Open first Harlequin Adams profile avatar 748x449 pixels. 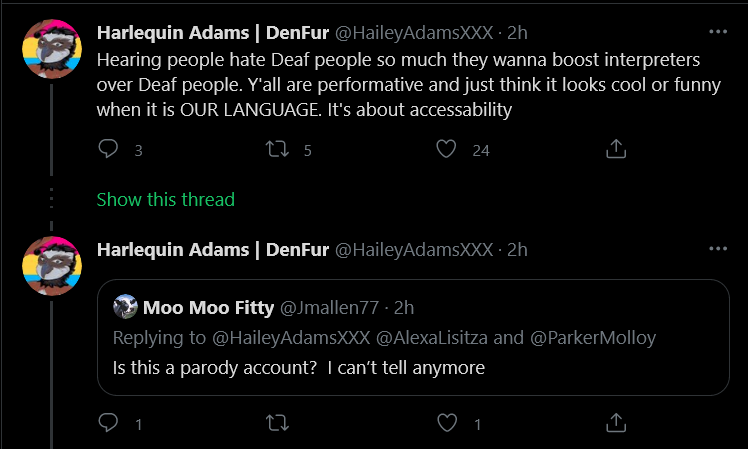click(52, 49)
